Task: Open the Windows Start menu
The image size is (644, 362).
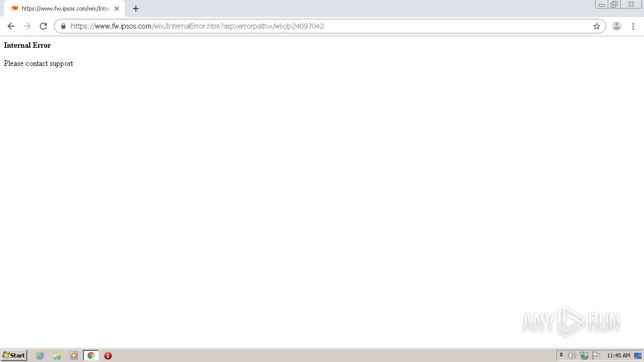Action: point(14,355)
